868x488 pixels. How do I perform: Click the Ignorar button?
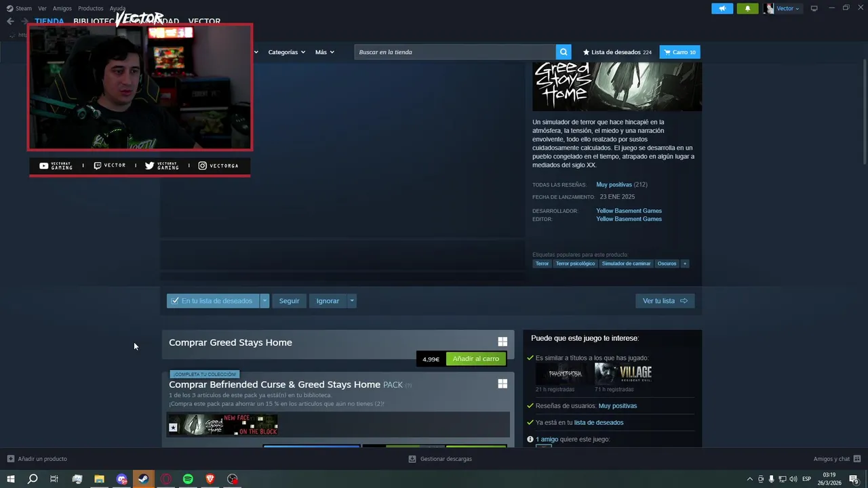point(328,301)
